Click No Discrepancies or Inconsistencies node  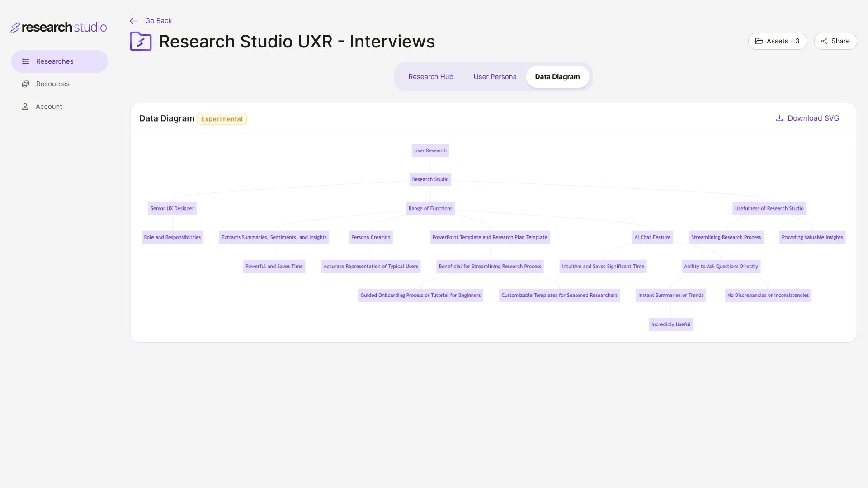point(768,295)
